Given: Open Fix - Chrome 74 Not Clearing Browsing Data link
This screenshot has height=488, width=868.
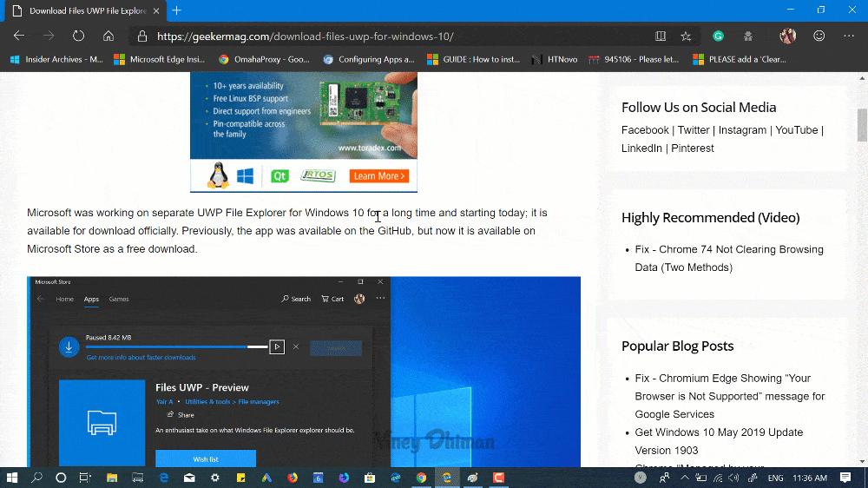Looking at the screenshot, I should click(x=729, y=258).
